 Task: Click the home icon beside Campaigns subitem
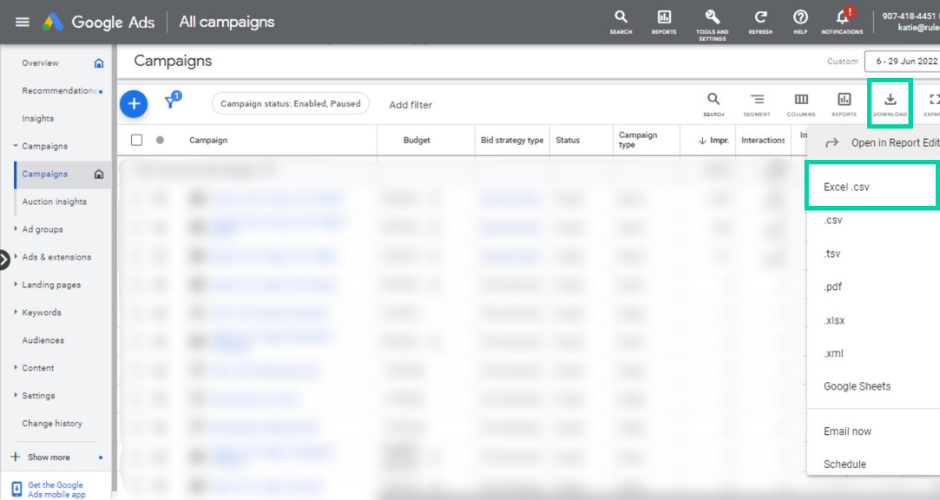[x=99, y=174]
